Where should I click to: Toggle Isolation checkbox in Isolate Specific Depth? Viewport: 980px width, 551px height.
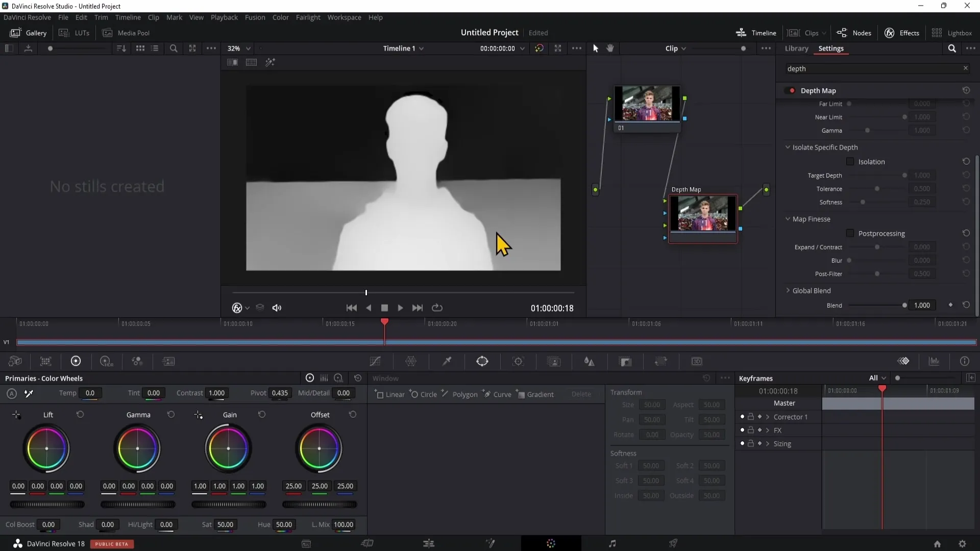click(849, 161)
